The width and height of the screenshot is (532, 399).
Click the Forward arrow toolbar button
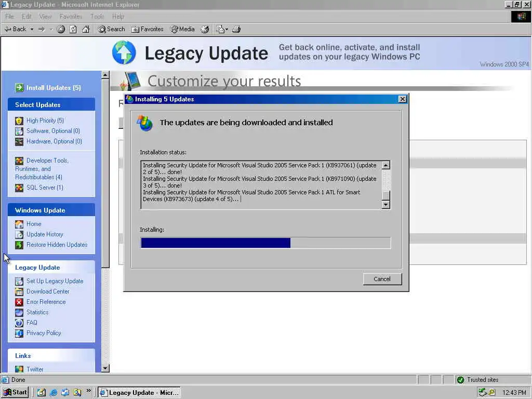click(42, 29)
